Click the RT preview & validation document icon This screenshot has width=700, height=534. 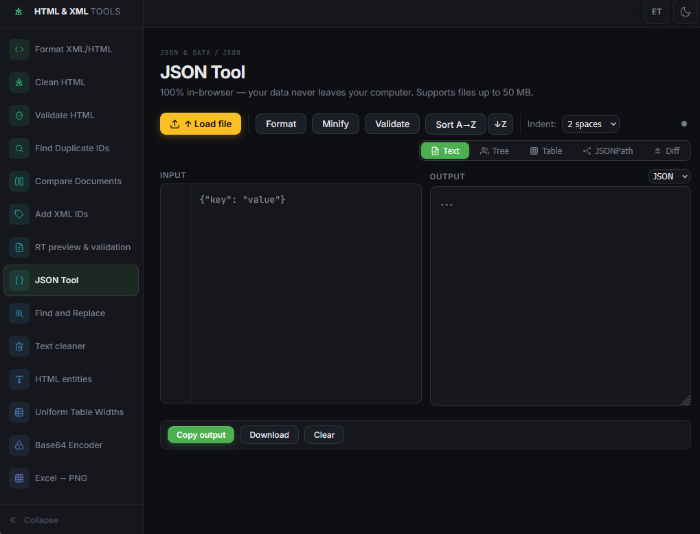[19, 247]
